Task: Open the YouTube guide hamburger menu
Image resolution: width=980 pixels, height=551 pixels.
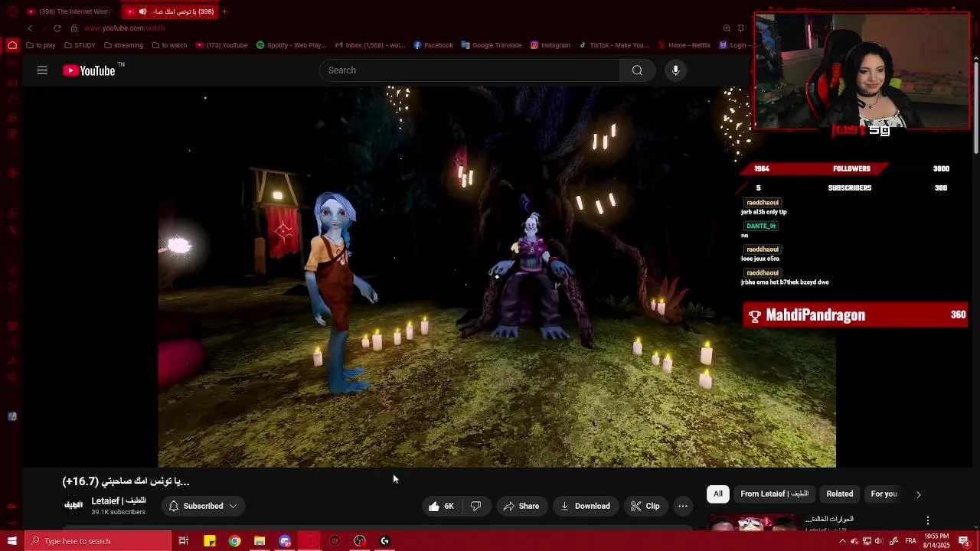Action: point(42,70)
